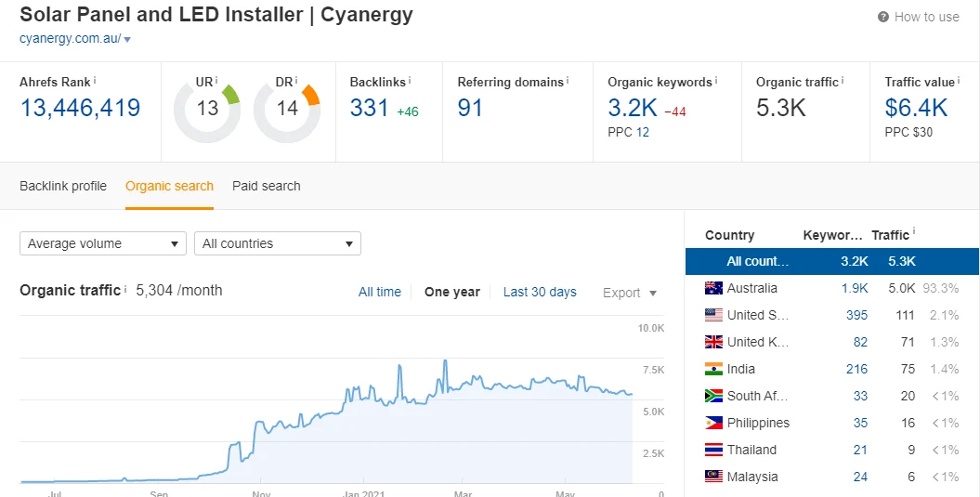This screenshot has width=980, height=497.
Task: Click the top Organic traffic info icon
Action: (x=843, y=81)
